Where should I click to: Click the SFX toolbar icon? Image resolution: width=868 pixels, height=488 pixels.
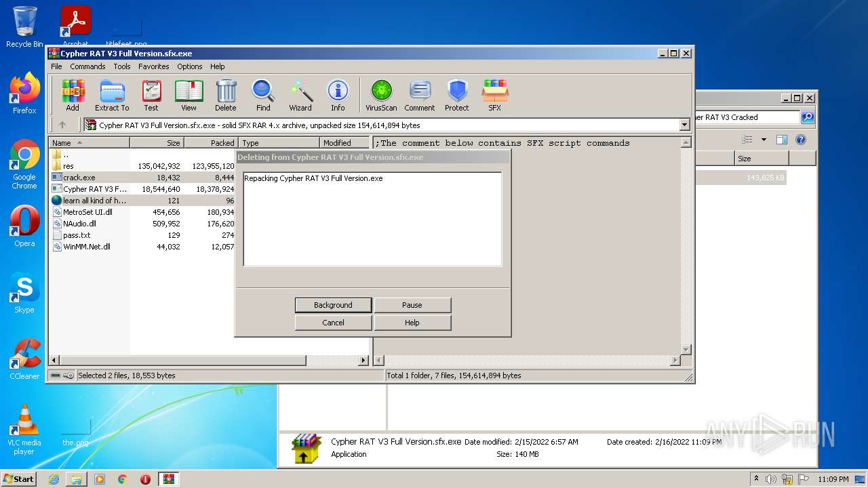click(x=495, y=95)
